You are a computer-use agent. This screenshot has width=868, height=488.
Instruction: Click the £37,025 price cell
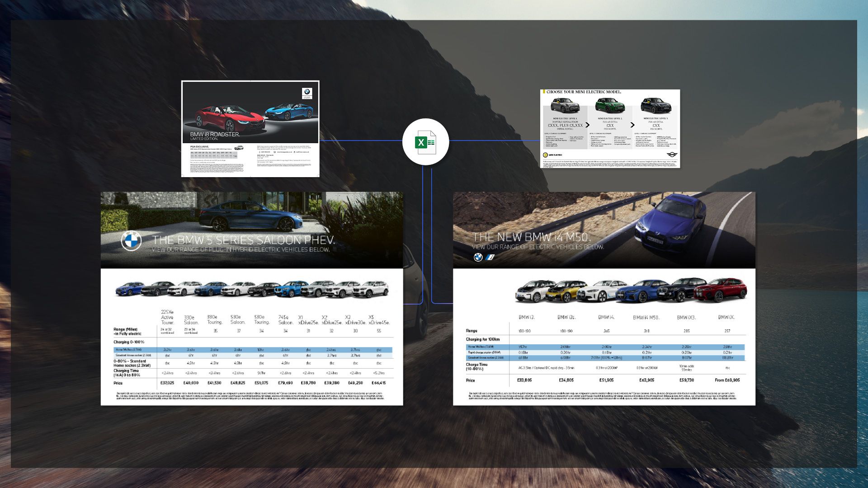(x=167, y=383)
